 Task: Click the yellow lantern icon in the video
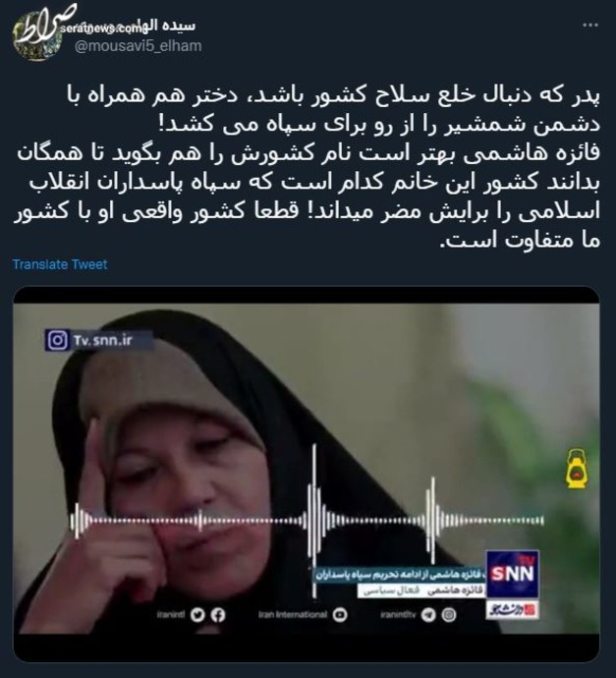[x=577, y=469]
